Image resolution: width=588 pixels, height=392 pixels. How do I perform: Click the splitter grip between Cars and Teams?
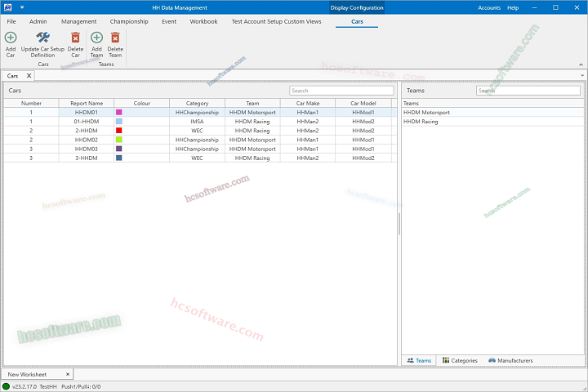pos(399,224)
